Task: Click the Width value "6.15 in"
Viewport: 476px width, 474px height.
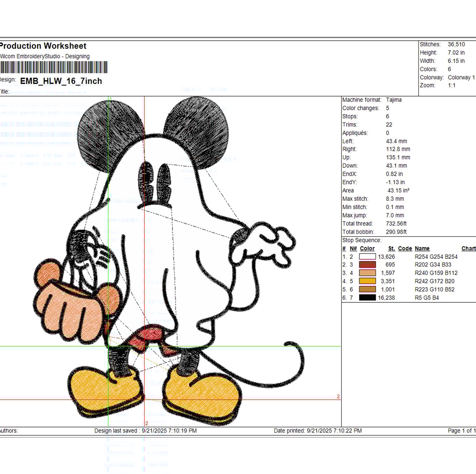Action: point(456,61)
